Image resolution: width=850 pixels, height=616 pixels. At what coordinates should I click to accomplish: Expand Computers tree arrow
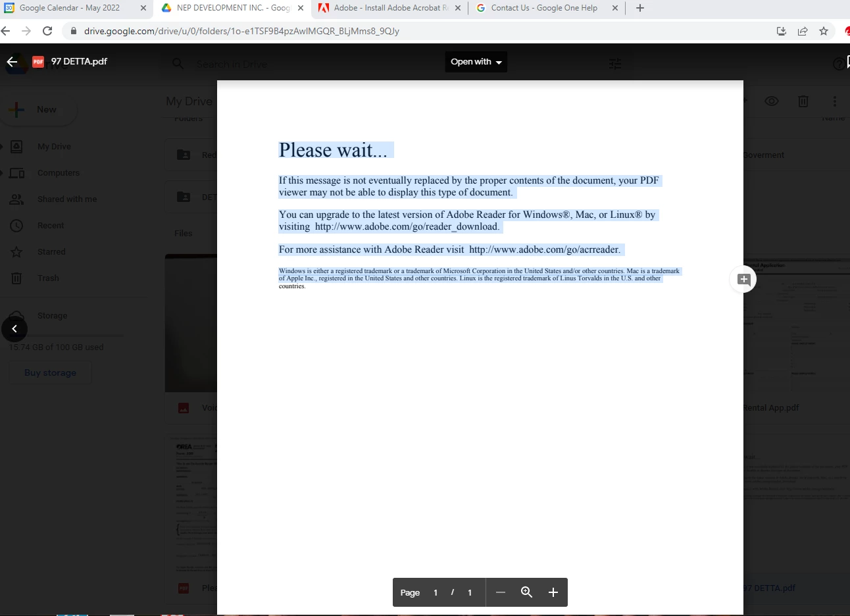(2, 173)
